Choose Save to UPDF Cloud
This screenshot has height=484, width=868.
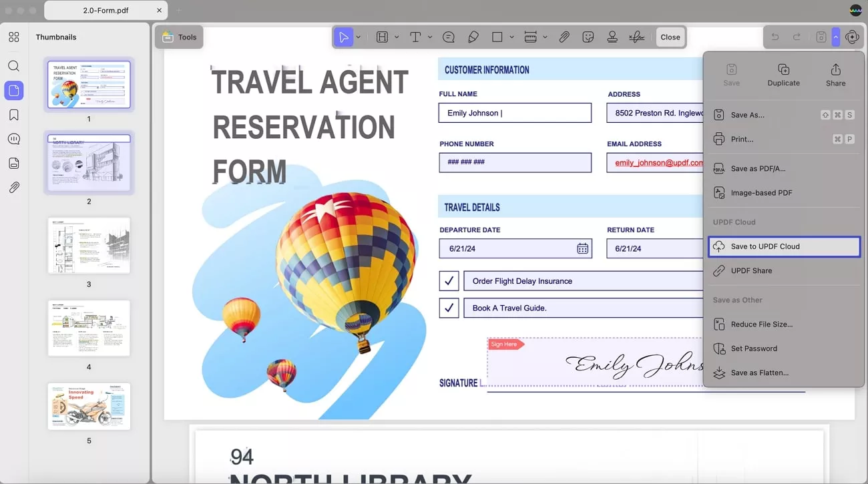tap(784, 246)
